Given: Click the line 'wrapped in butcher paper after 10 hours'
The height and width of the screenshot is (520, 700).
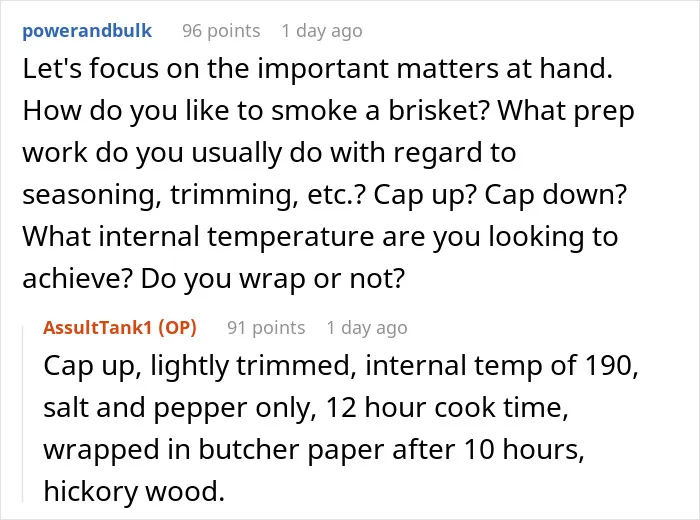Looking at the screenshot, I should click(x=311, y=449).
